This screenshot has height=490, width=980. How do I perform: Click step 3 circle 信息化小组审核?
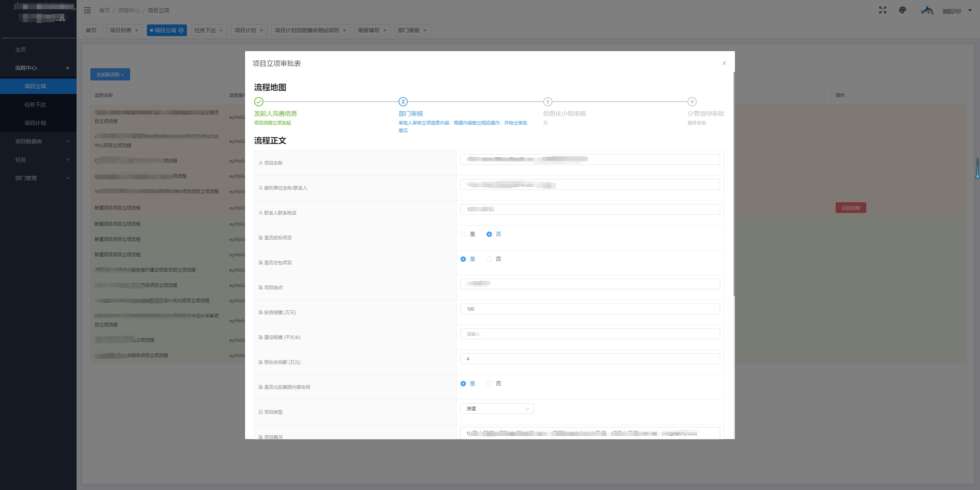point(547,102)
